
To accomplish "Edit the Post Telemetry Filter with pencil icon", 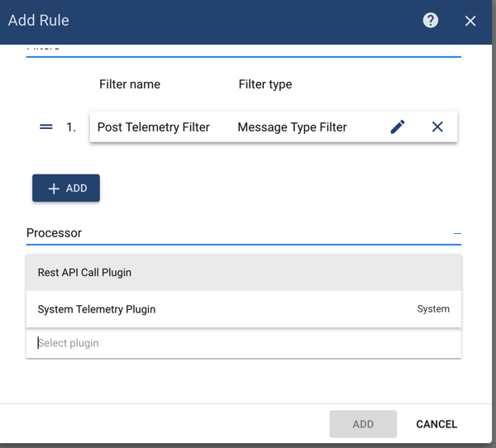I will (398, 126).
